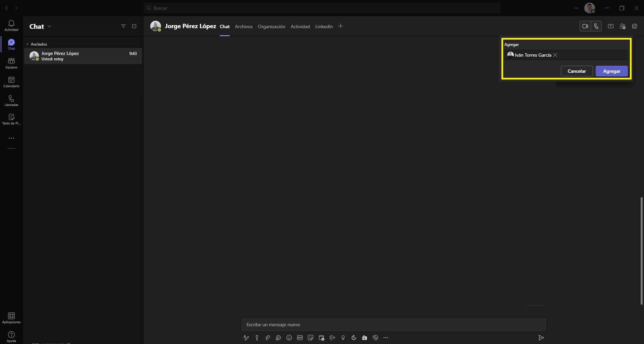Go back with the left arrow
Viewport: 644px width, 344px height.
coord(7,8)
